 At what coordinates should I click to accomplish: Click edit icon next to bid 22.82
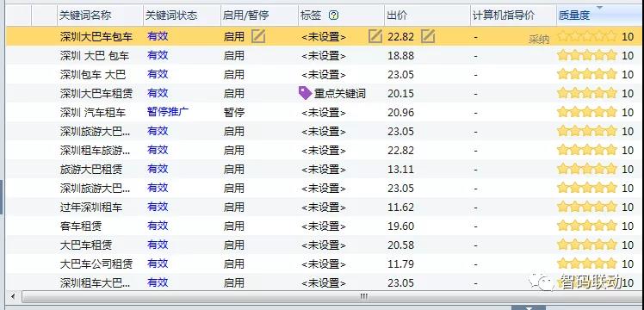pyautogui.click(x=428, y=36)
